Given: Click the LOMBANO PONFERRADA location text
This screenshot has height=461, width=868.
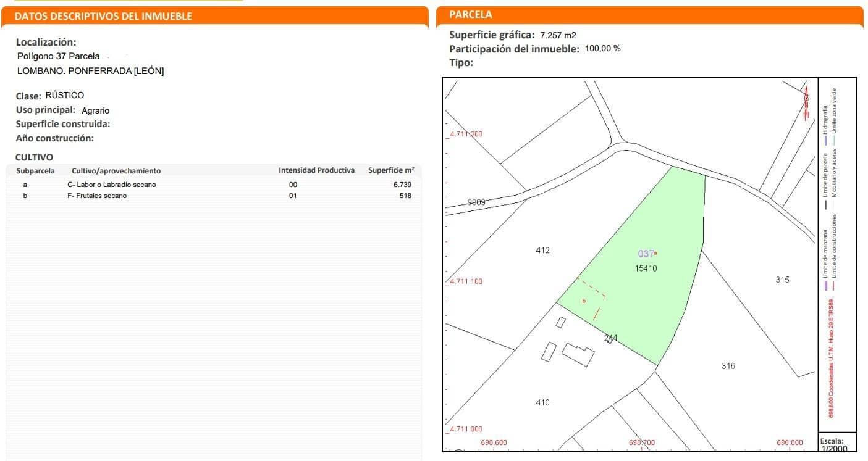Looking at the screenshot, I should 90,70.
